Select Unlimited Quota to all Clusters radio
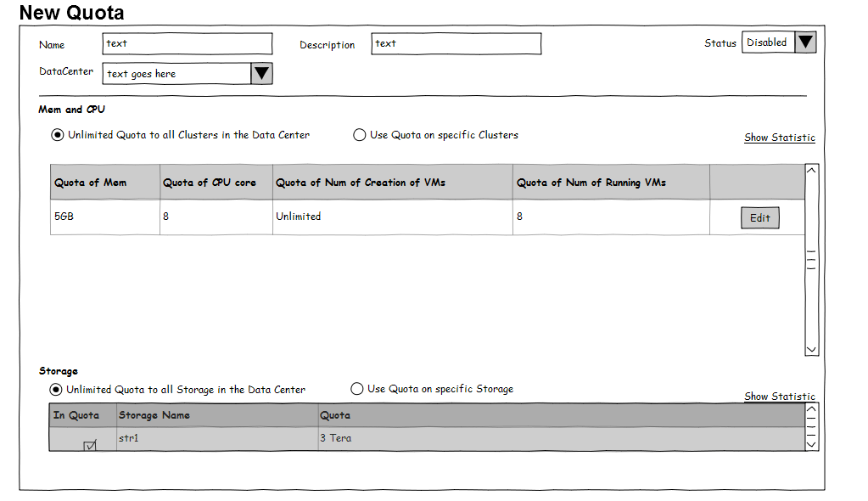 (x=58, y=135)
